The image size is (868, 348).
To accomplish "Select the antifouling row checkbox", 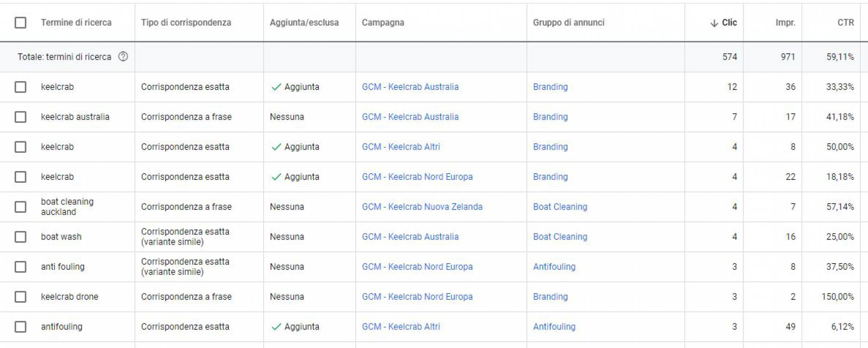I will [20, 327].
